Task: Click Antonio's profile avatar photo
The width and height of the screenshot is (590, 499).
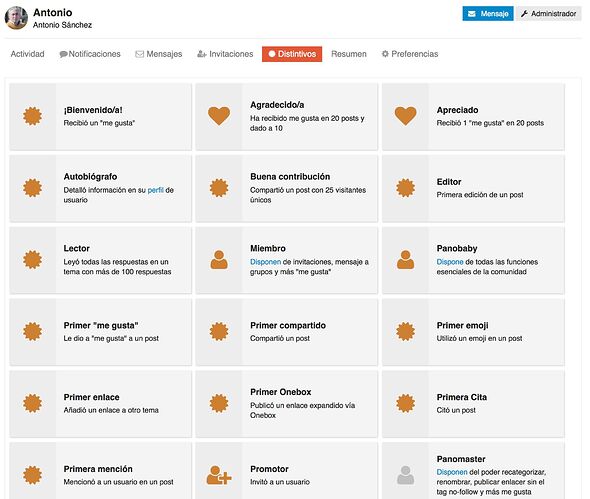Action: [16, 18]
